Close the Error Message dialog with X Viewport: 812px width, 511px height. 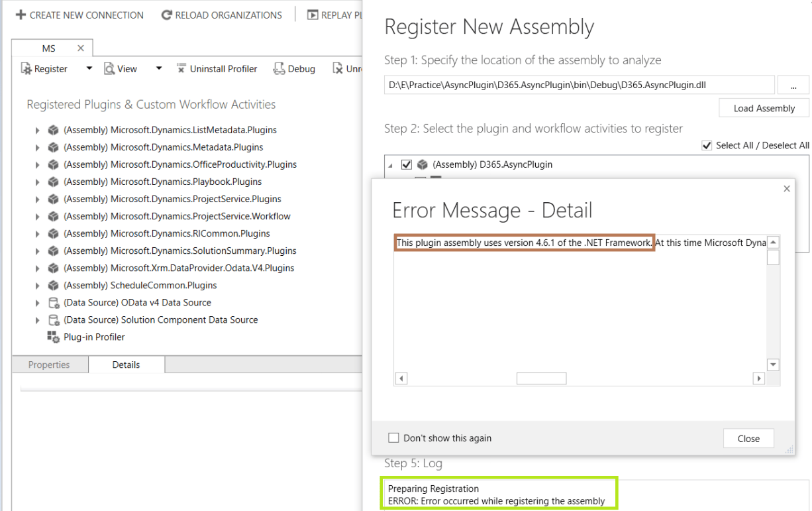pyautogui.click(x=787, y=189)
